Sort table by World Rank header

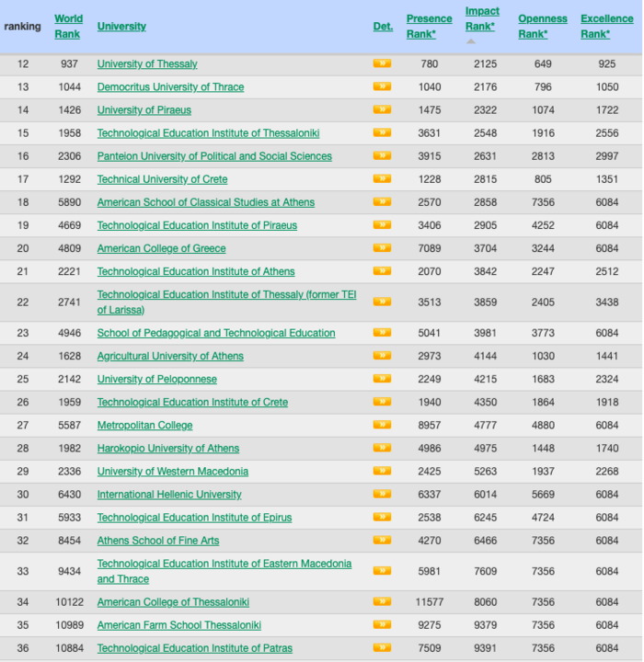point(68,26)
